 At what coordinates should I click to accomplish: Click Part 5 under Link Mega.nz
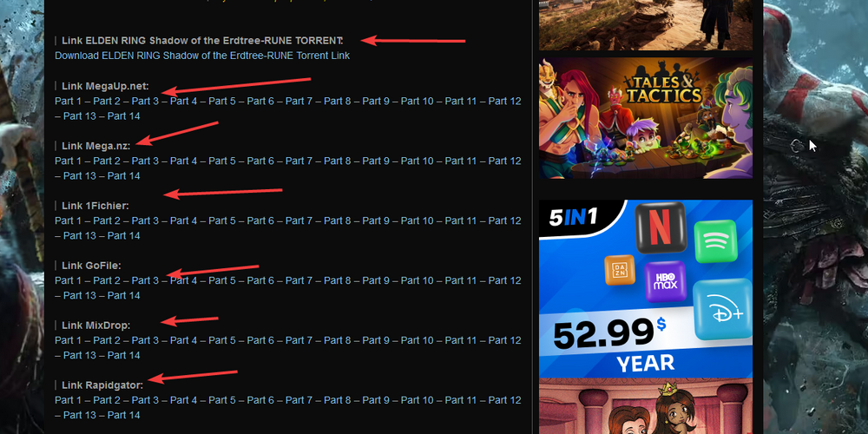tap(222, 161)
